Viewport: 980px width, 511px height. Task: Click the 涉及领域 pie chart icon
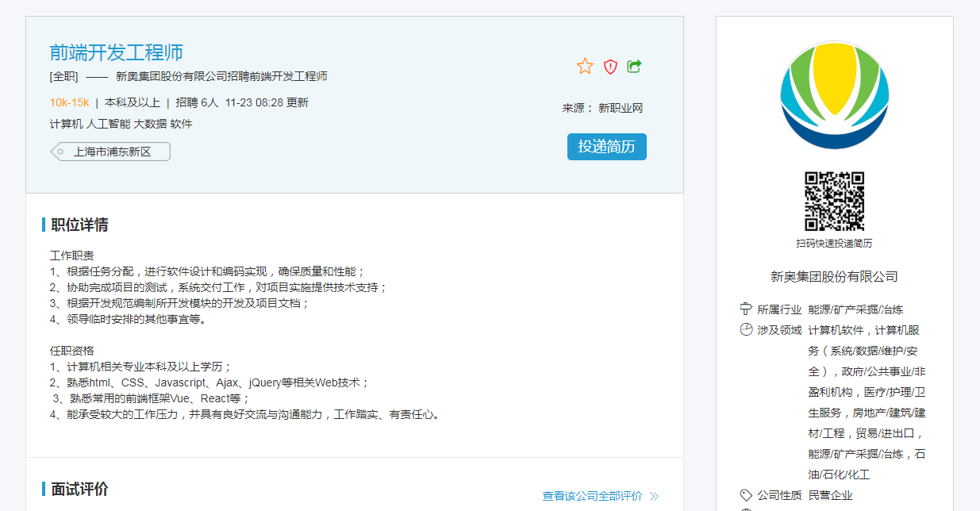(745, 329)
